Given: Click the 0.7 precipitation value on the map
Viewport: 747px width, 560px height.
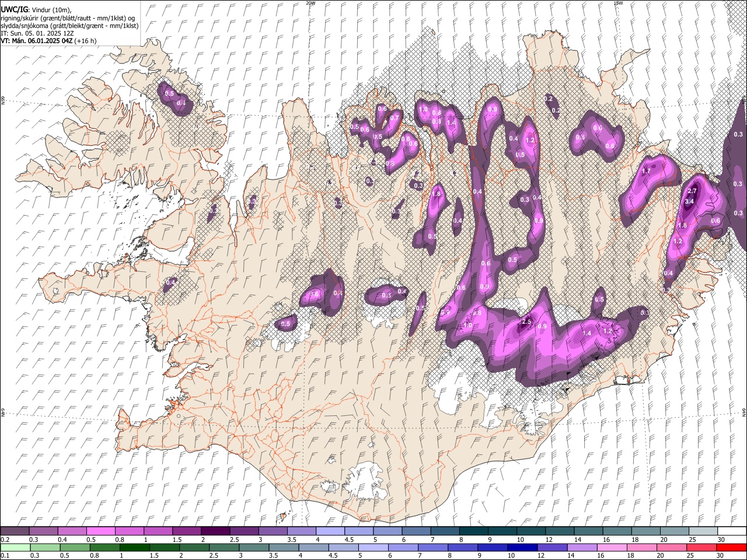Looking at the screenshot, I should coord(395,118).
